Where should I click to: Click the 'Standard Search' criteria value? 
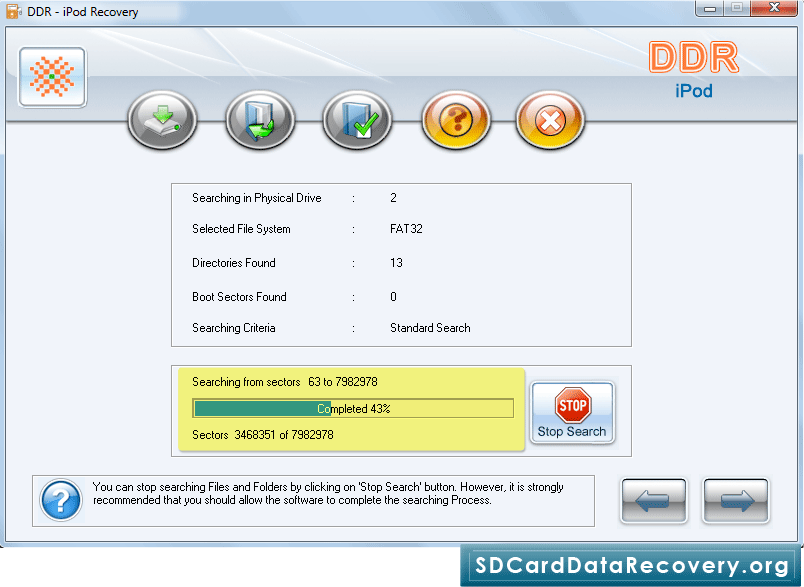pyautogui.click(x=430, y=328)
